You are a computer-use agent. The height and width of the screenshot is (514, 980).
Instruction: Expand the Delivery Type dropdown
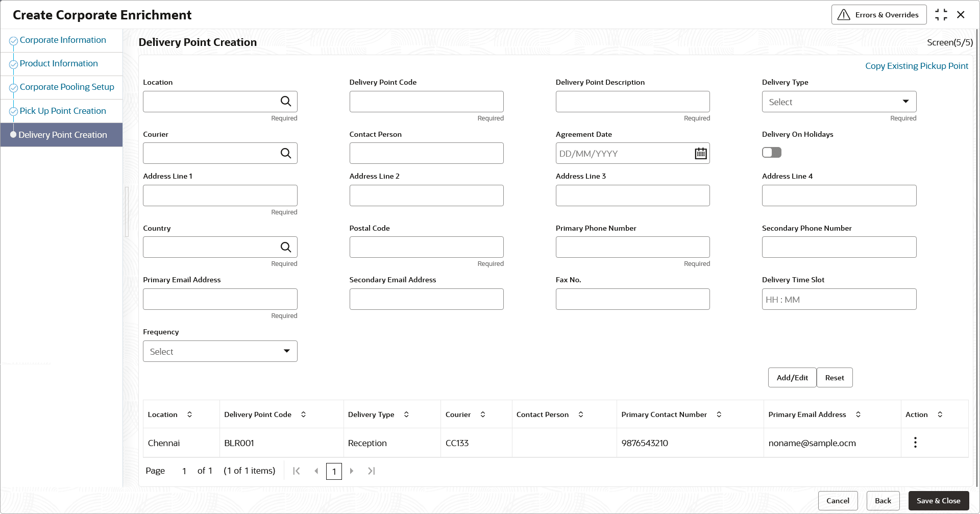[x=839, y=102]
